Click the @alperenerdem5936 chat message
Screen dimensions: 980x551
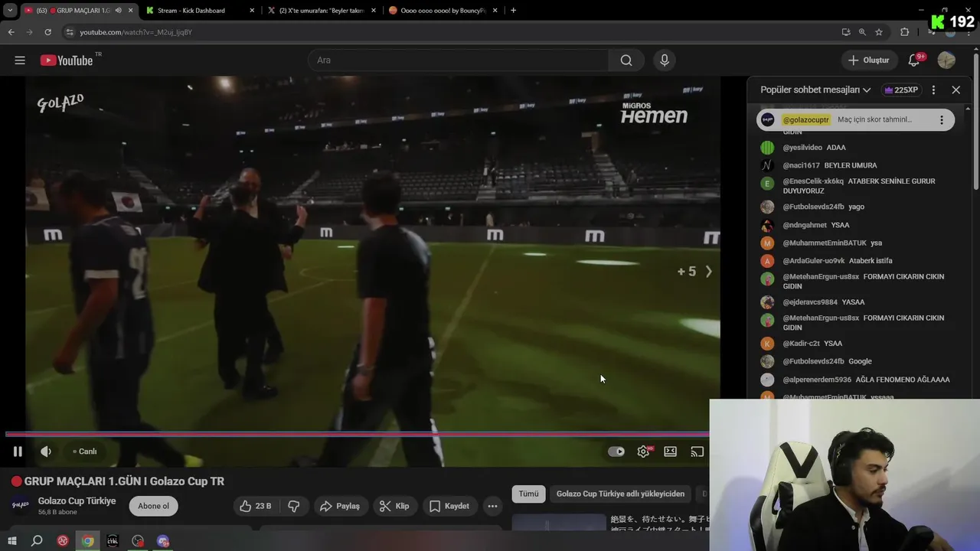click(855, 380)
